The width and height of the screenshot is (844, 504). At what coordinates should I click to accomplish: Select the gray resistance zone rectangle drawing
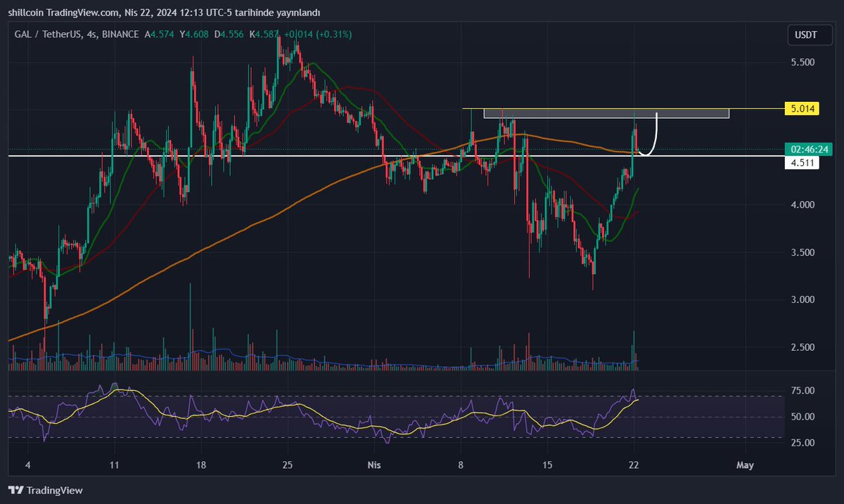606,113
